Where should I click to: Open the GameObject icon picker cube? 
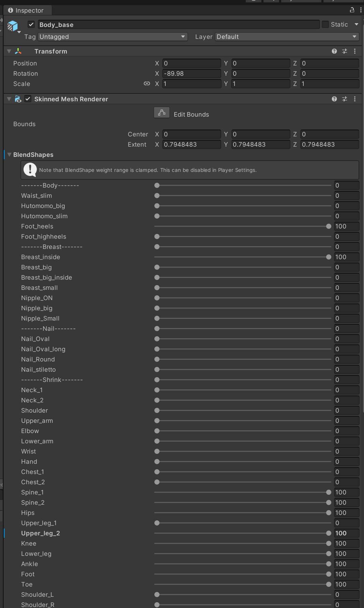13,26
